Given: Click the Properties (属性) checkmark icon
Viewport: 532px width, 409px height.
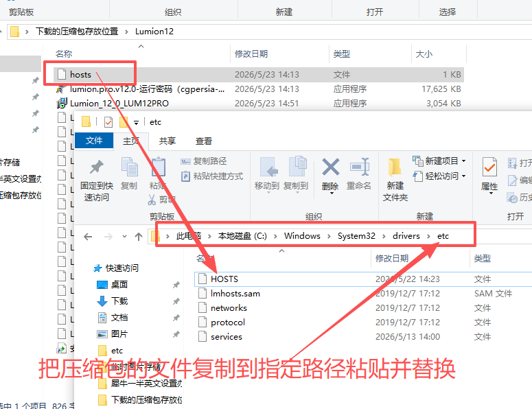Looking at the screenshot, I should tap(489, 167).
